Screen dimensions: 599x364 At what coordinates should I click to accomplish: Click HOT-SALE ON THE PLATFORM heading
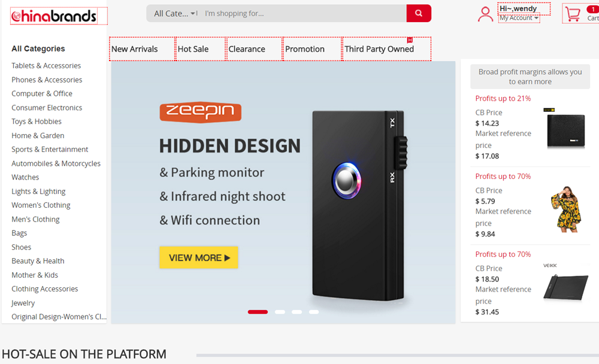(84, 354)
